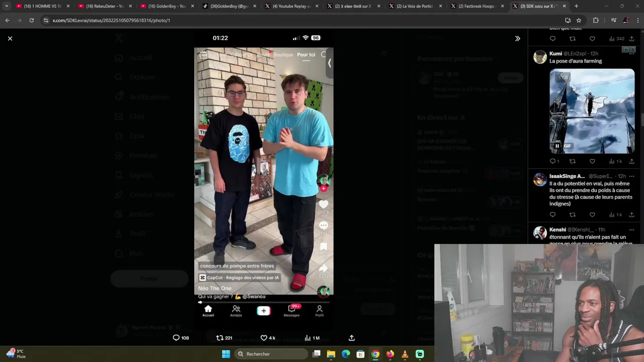Open more options on Kenshi's reply

tap(631, 229)
